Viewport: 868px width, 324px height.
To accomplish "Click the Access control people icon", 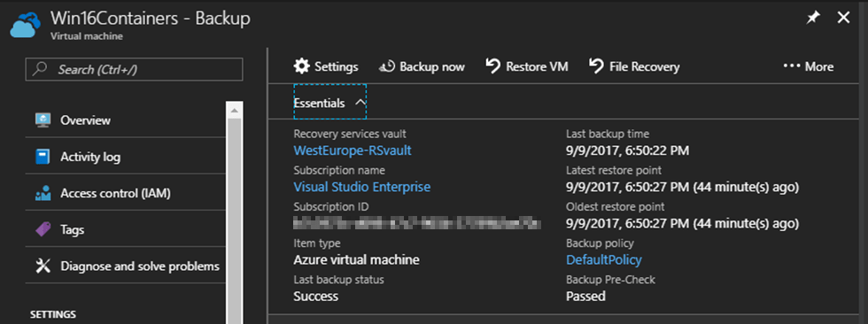I will (x=43, y=194).
